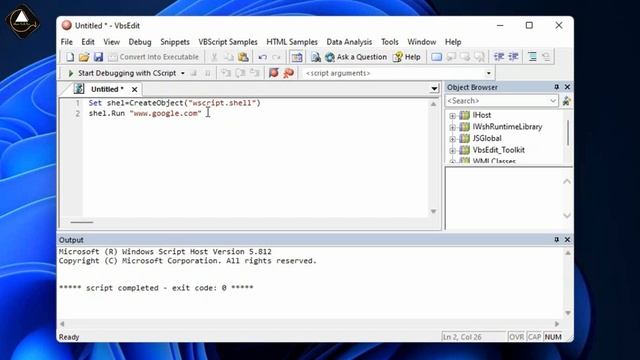Expand the IHost tree node
The height and width of the screenshot is (360, 640).
click(452, 116)
